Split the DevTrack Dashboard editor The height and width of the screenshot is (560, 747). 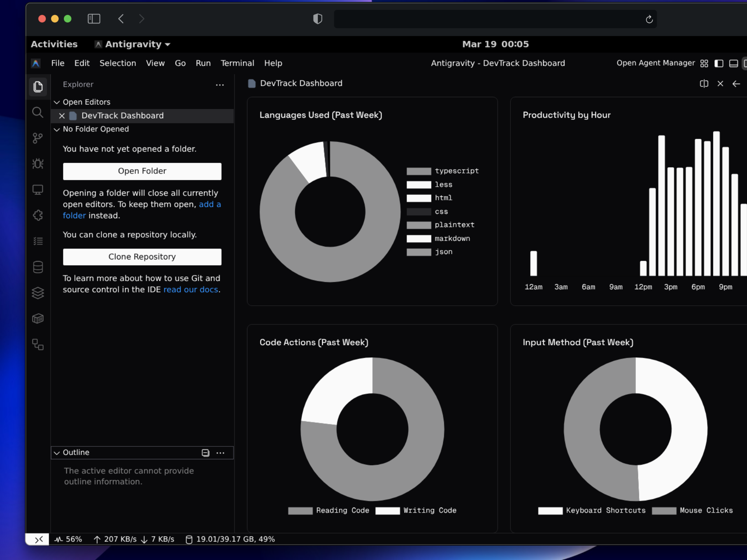(x=704, y=83)
